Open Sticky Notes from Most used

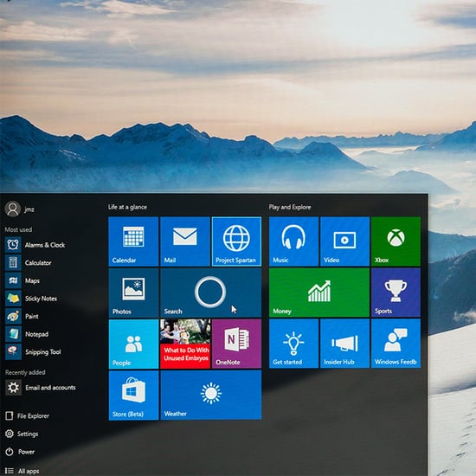pos(31,299)
